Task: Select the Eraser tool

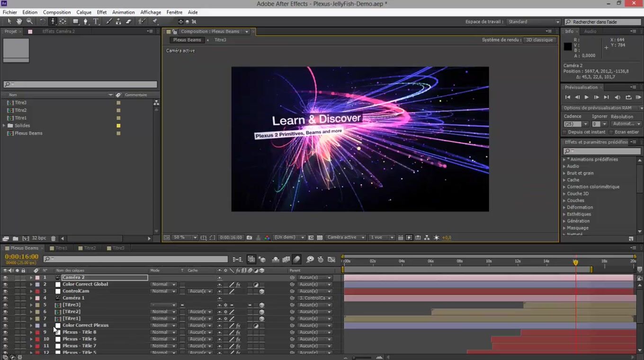Action: pos(128,21)
